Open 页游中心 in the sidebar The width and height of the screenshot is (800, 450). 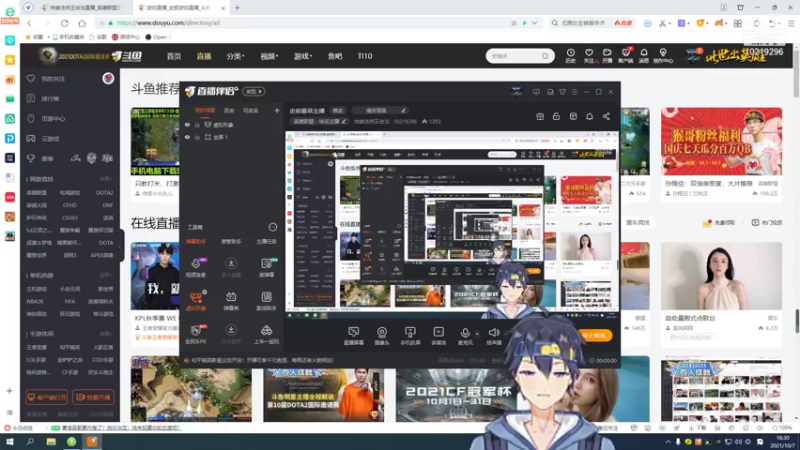coord(53,118)
